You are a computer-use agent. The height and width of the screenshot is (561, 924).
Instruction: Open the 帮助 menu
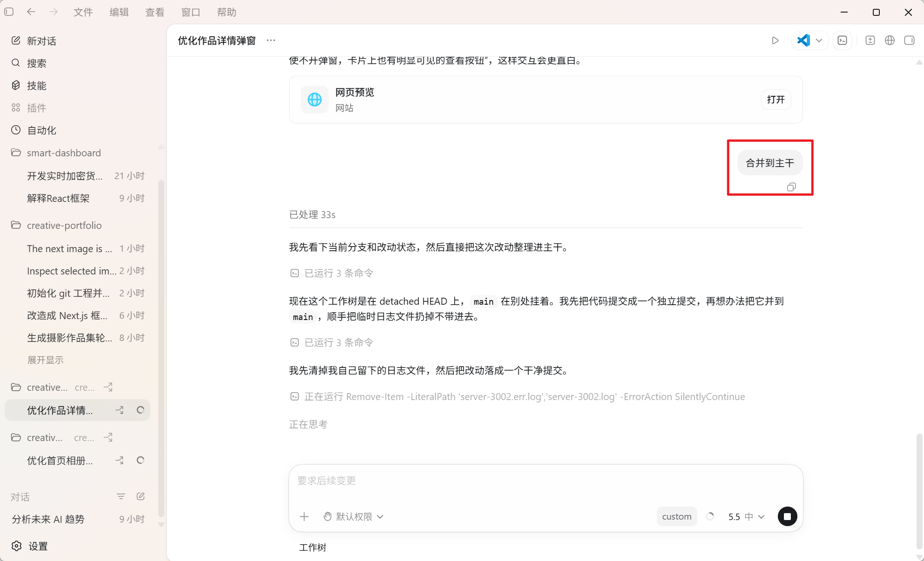pyautogui.click(x=226, y=12)
